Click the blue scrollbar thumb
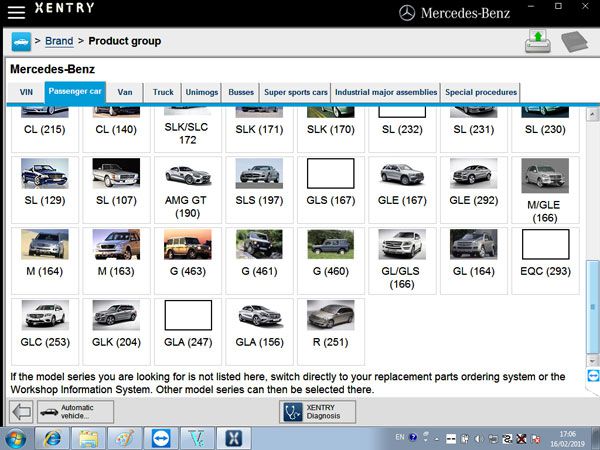 click(x=592, y=307)
